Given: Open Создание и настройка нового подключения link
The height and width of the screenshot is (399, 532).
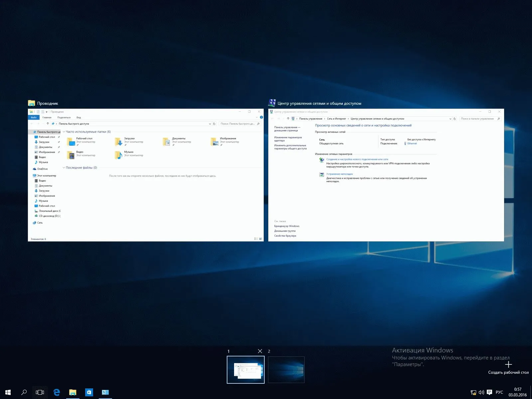Looking at the screenshot, I should [357, 159].
